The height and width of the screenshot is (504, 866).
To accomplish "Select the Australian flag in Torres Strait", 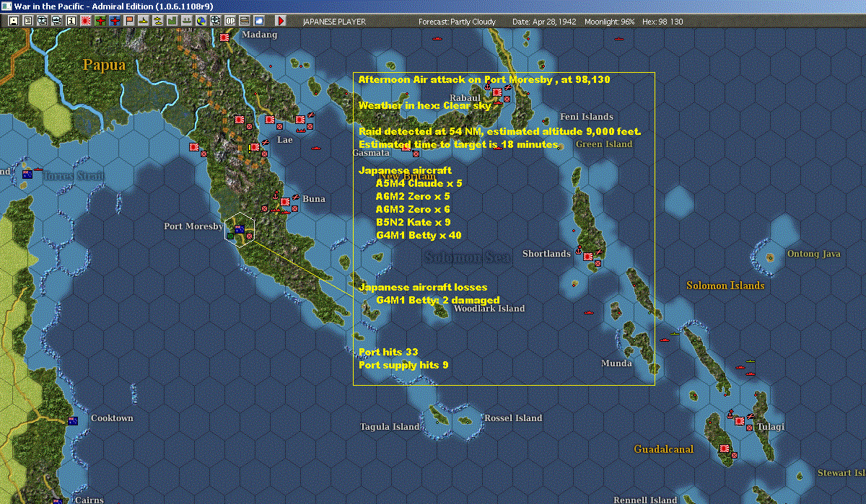I will coord(27,174).
